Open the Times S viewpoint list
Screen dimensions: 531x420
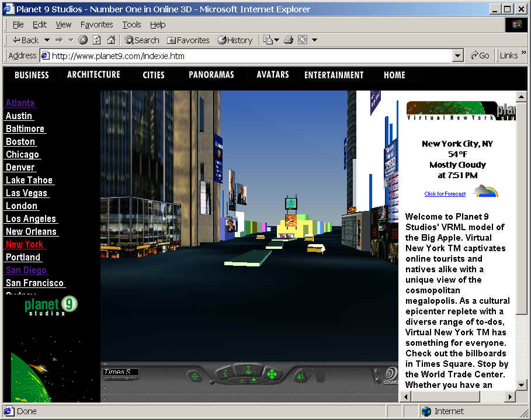(120, 372)
